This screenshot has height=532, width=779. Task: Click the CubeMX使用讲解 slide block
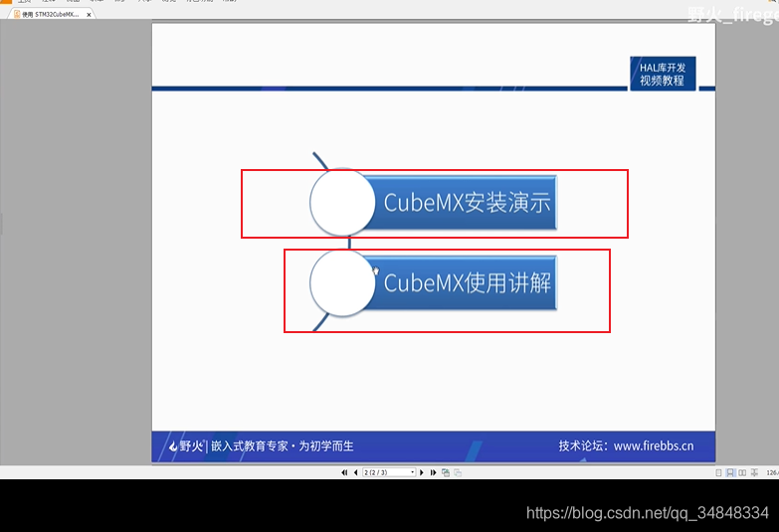[460, 282]
